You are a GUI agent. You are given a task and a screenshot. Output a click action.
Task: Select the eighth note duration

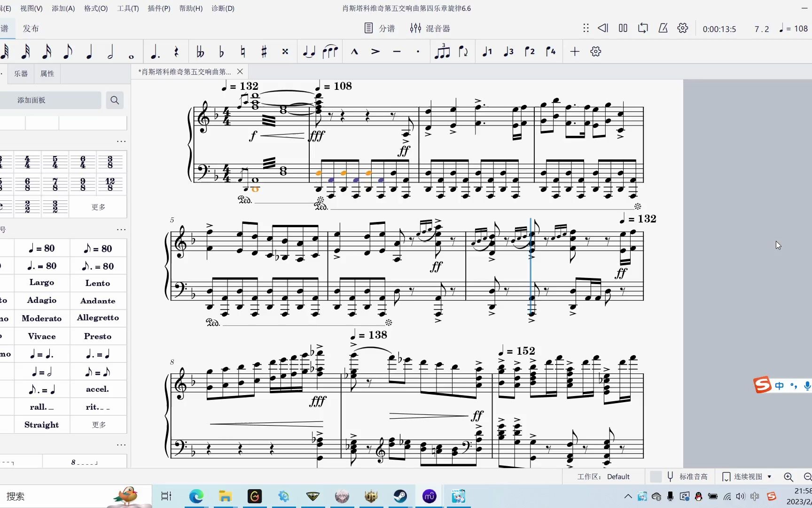(68, 52)
